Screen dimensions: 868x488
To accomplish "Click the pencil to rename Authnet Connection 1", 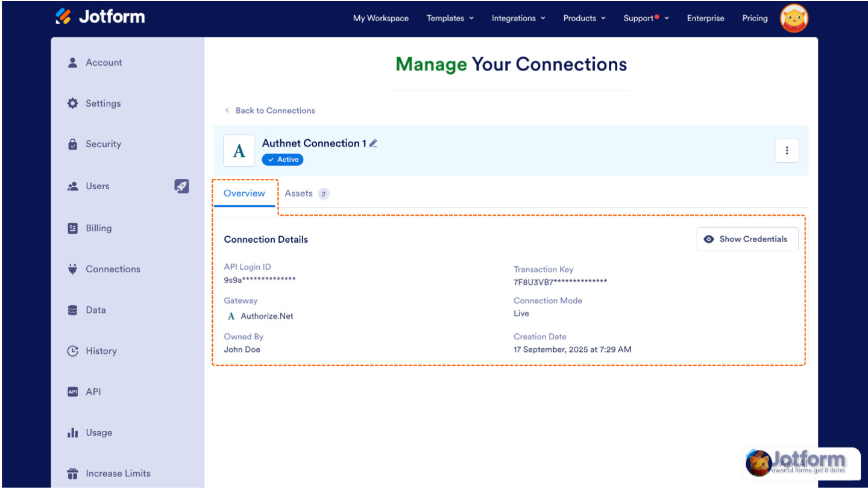I will point(373,143).
